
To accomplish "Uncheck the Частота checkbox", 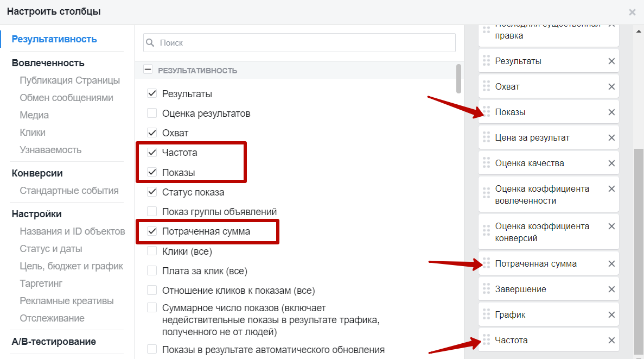I will point(152,152).
